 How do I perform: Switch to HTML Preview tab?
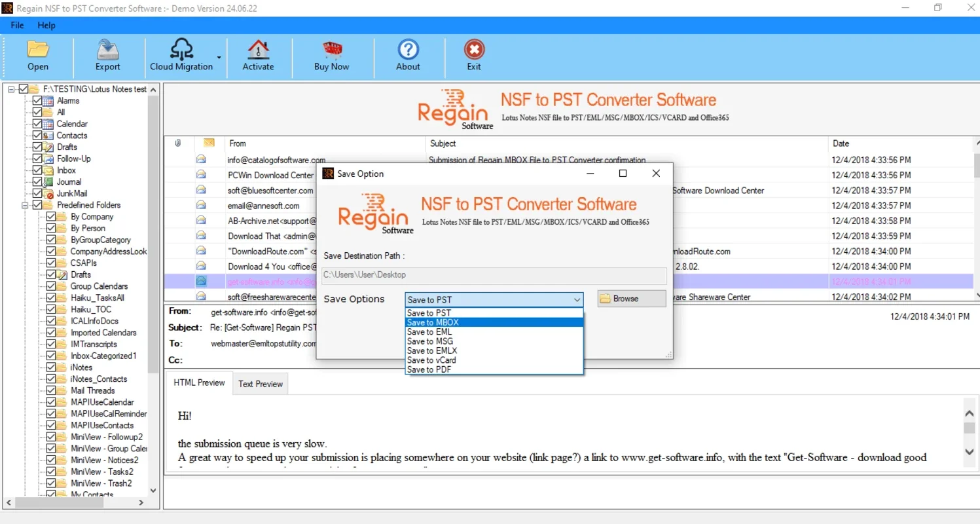(x=199, y=383)
